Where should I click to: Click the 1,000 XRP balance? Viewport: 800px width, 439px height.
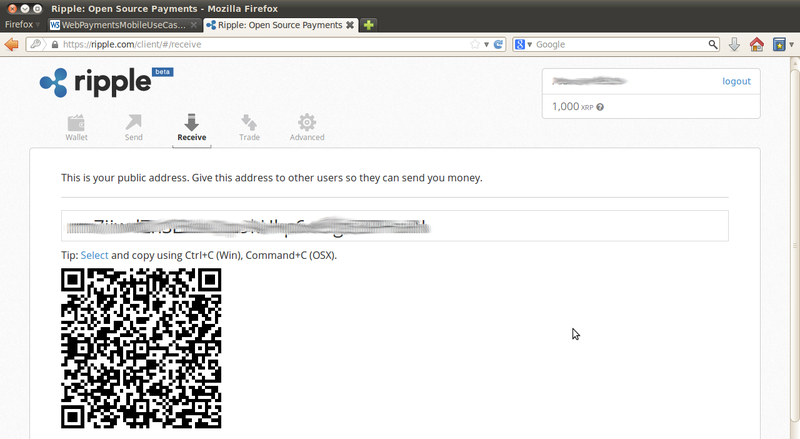pyautogui.click(x=573, y=107)
